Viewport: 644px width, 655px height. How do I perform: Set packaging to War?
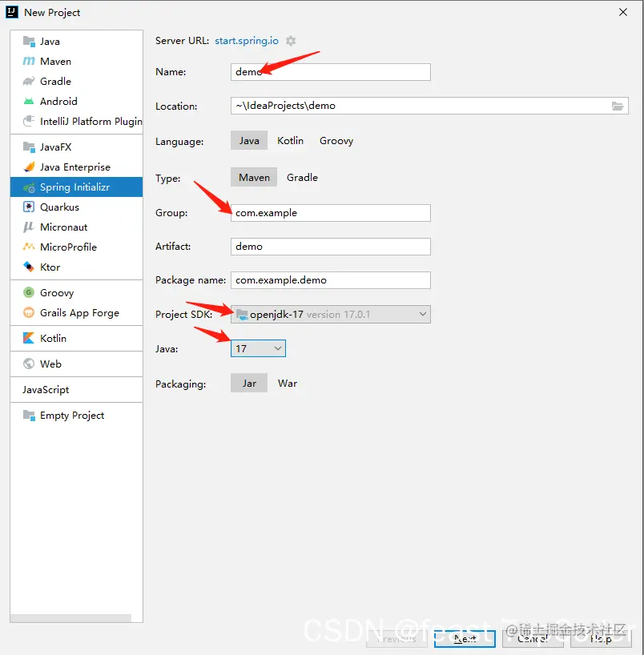(x=288, y=383)
